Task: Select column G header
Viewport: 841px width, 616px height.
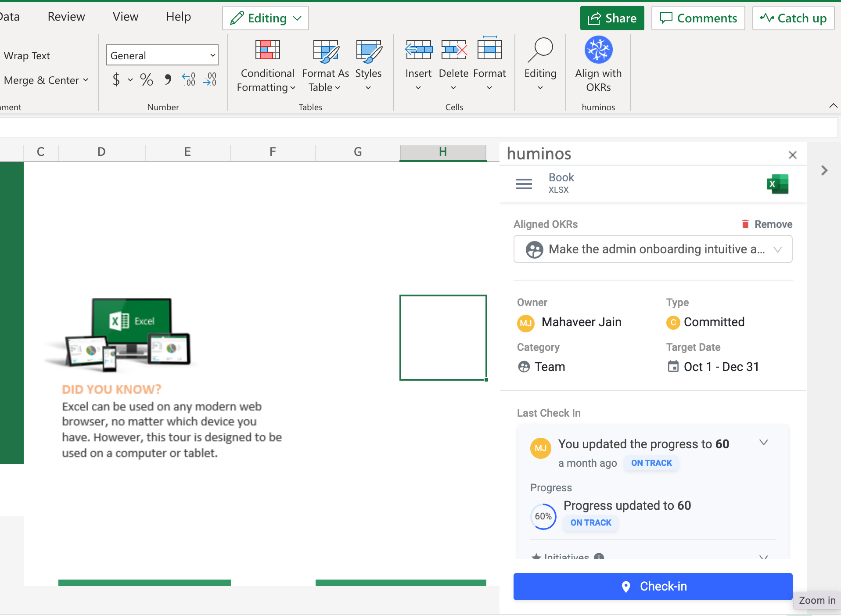Action: (358, 152)
